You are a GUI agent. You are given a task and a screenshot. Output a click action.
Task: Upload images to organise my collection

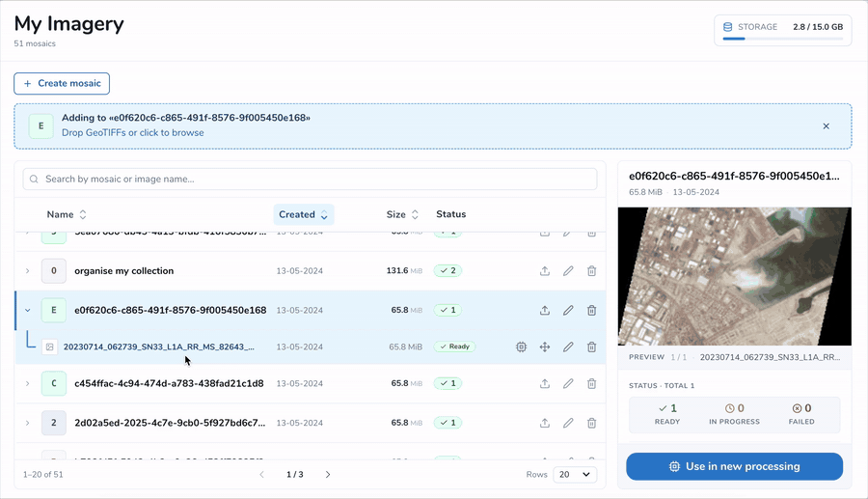545,271
